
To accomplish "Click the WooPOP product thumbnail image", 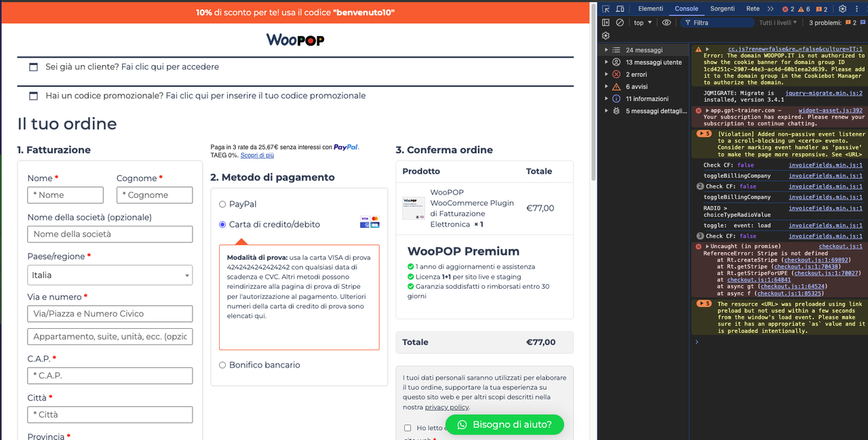I will coord(414,208).
